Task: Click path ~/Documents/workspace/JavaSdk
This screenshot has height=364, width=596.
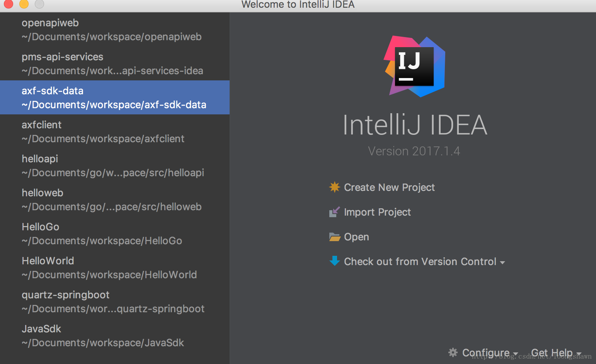Action: pos(103,343)
